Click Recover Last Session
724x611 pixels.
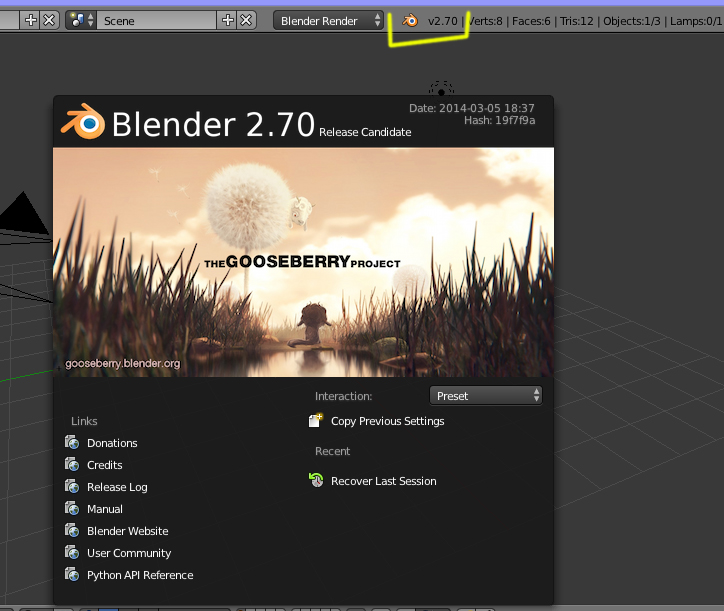383,481
